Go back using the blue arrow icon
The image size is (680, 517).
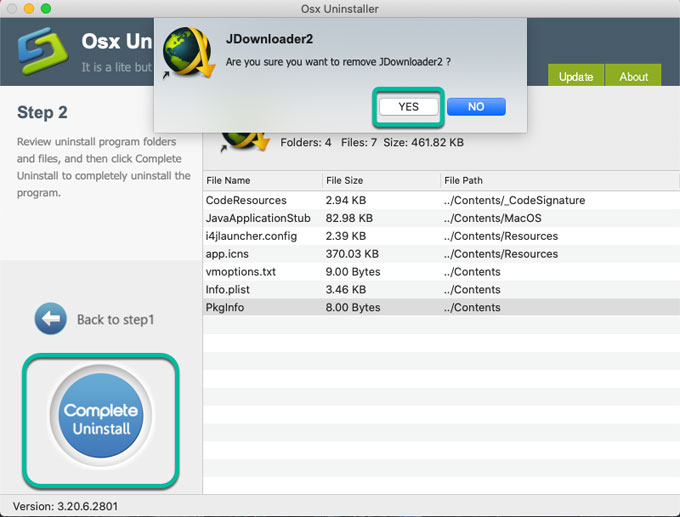pos(51,319)
